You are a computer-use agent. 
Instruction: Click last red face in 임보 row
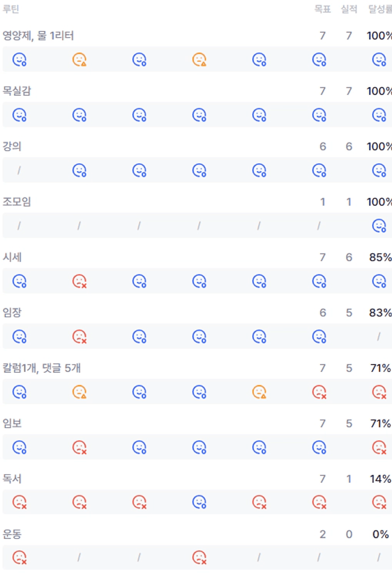point(379,447)
